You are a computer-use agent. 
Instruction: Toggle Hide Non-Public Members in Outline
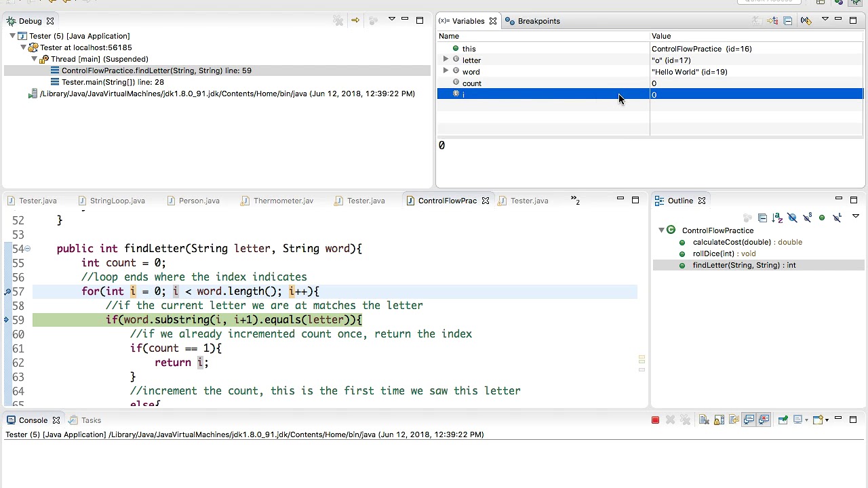[x=822, y=218]
